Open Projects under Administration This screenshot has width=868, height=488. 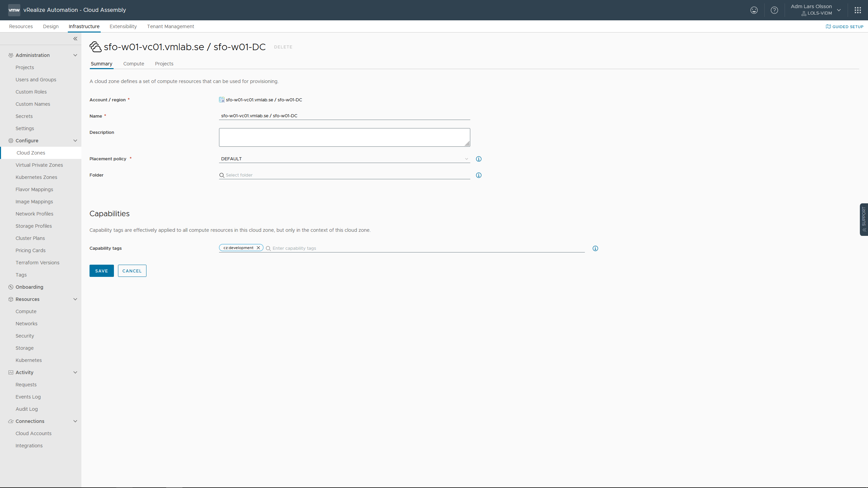coord(25,67)
